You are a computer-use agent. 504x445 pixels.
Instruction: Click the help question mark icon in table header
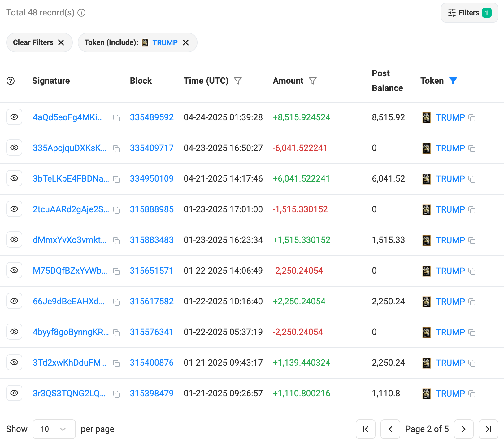(11, 81)
